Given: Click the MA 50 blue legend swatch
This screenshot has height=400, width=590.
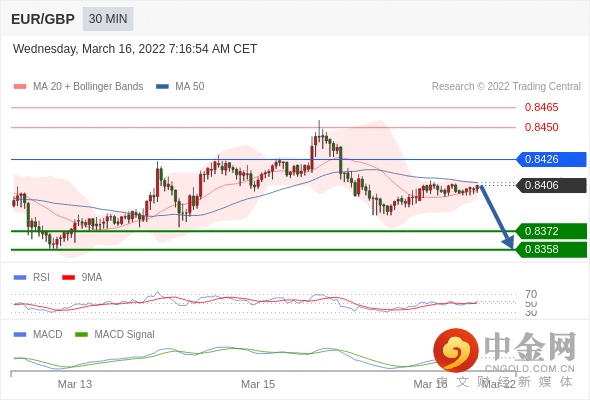Looking at the screenshot, I should [x=162, y=87].
